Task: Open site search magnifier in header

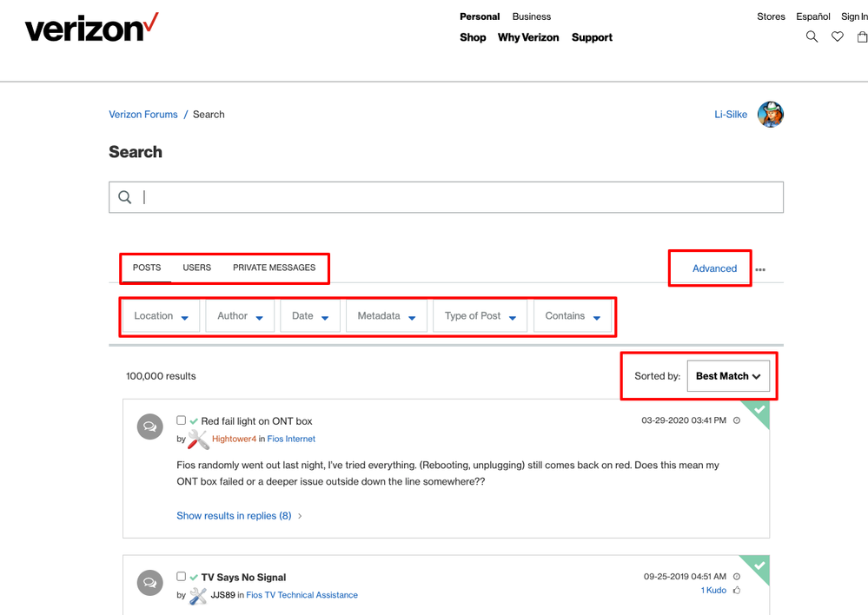Action: pyautogui.click(x=812, y=36)
